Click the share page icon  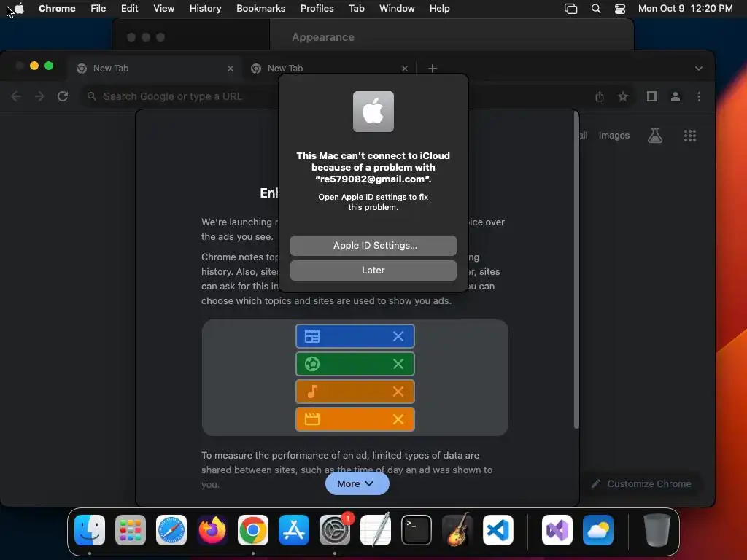(600, 97)
